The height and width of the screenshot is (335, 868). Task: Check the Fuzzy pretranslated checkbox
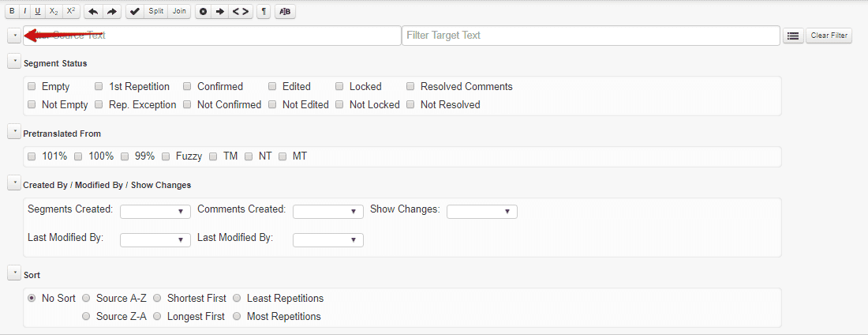tap(166, 156)
